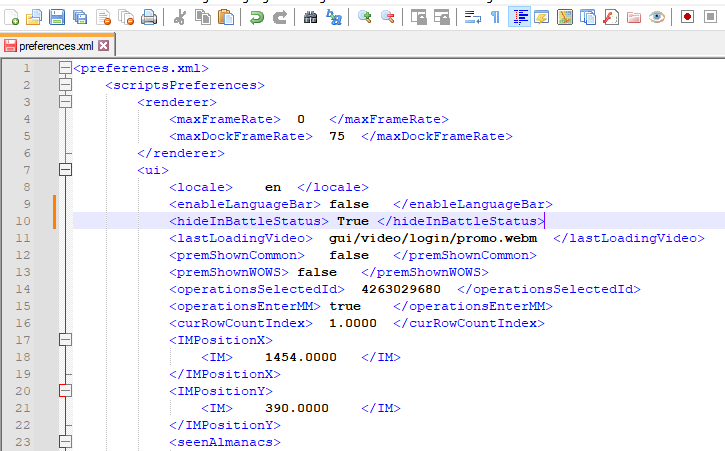725x451 pixels.
Task: Save the file with the floppy disk icon
Action: point(57,17)
